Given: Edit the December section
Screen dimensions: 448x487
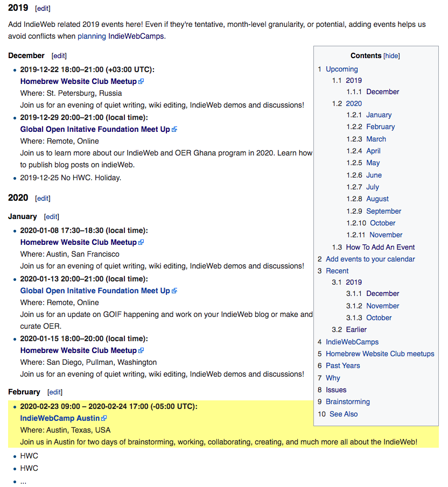Looking at the screenshot, I should 59,56.
